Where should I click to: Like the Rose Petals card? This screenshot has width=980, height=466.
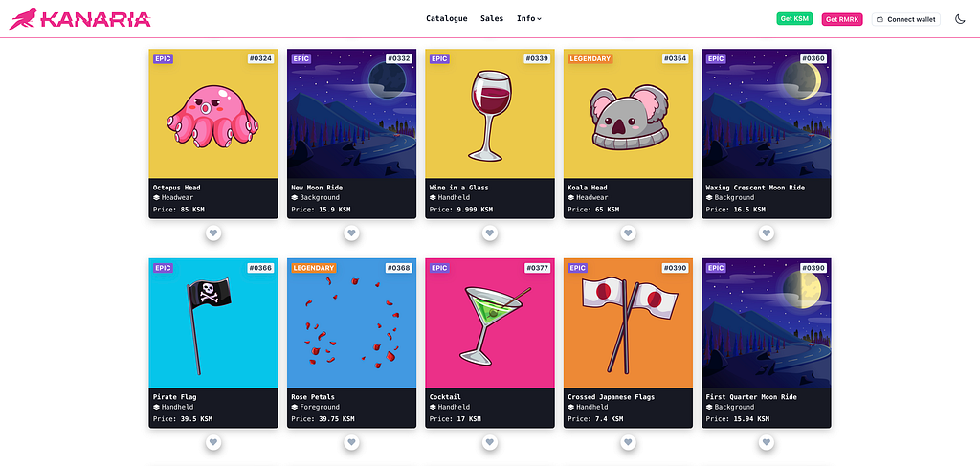351,442
